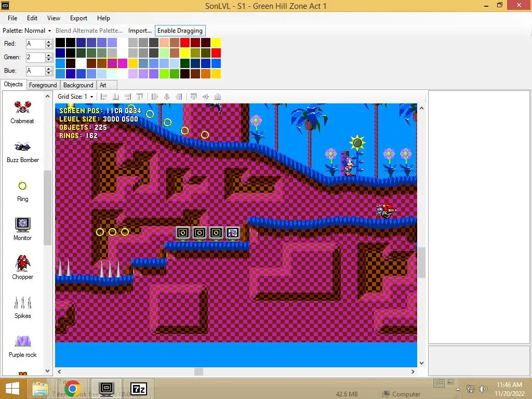Click the align lefts toolbar icon
Viewport: 532px width, 399px height.
coord(104,97)
